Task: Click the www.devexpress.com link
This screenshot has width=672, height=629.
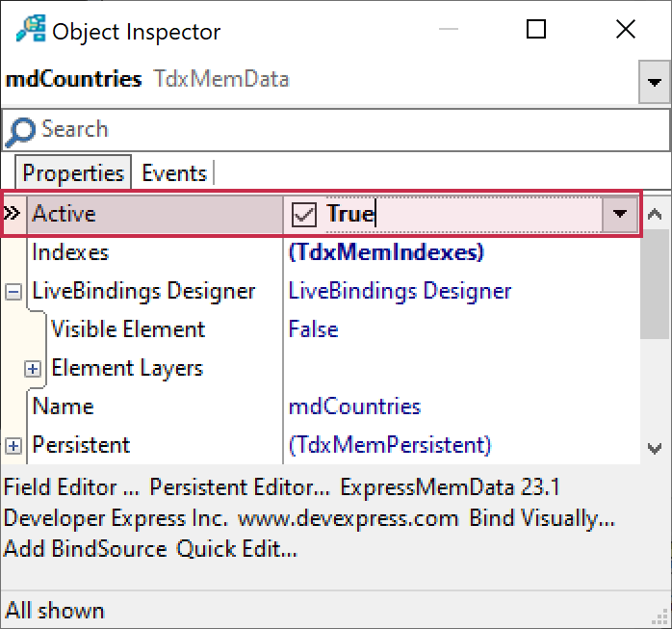Action: (x=348, y=518)
